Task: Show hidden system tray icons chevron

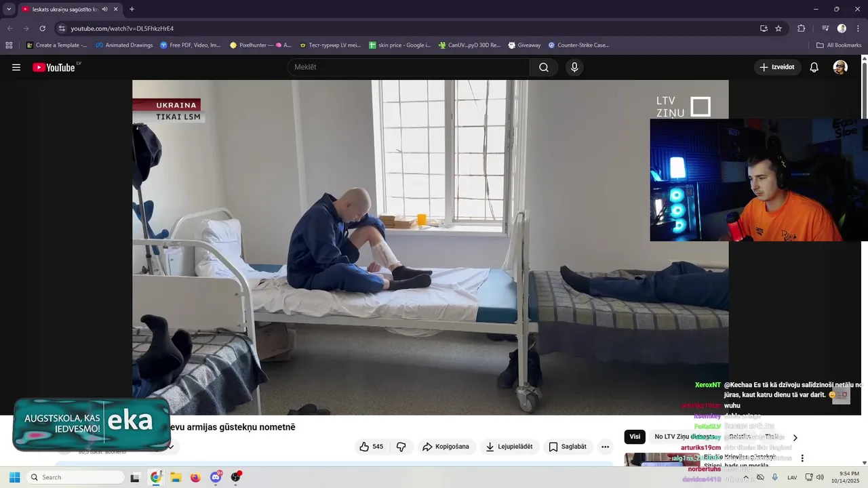Action: (x=746, y=477)
